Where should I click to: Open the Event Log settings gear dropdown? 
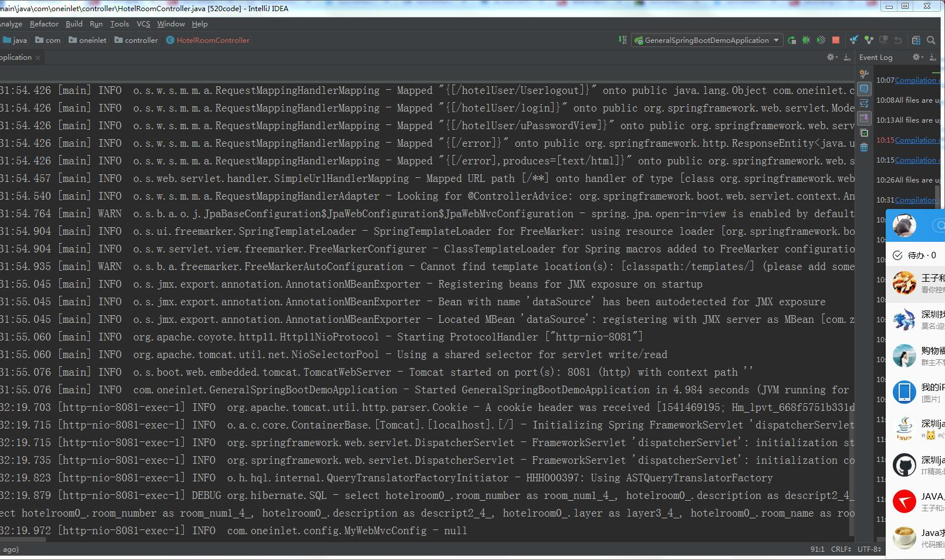tap(917, 57)
